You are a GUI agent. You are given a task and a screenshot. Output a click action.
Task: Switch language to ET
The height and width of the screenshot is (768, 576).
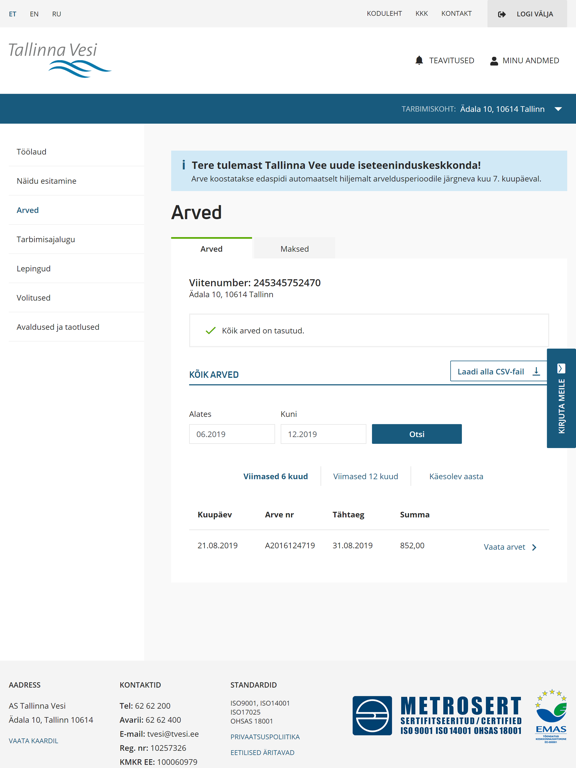click(x=12, y=14)
